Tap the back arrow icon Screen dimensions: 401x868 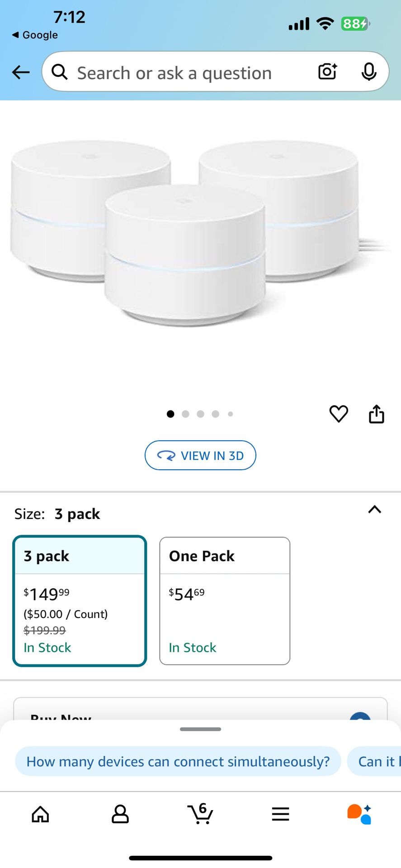tap(21, 72)
